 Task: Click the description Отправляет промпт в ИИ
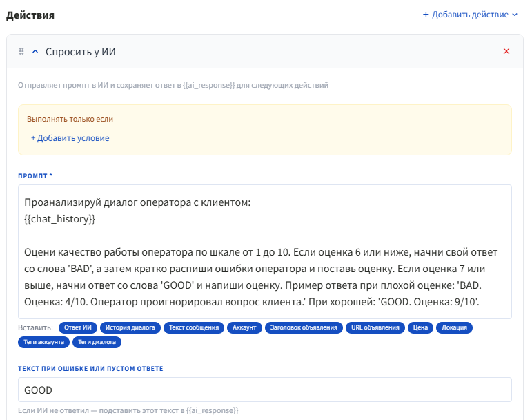click(173, 85)
